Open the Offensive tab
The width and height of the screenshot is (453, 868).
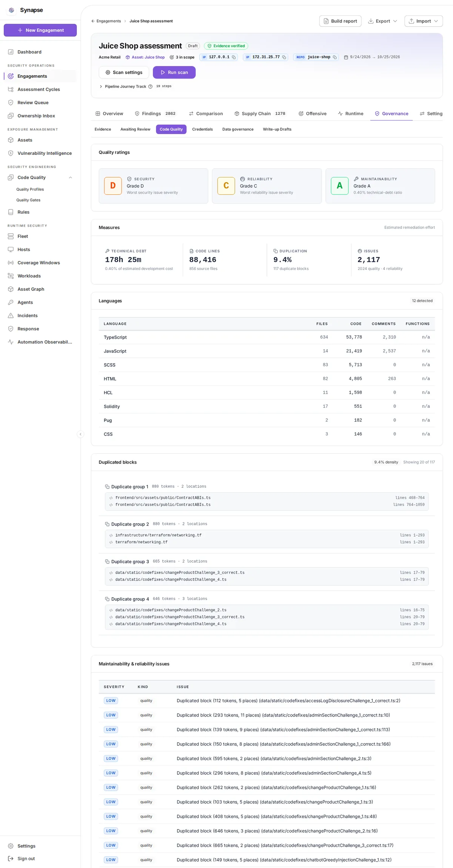(x=313, y=114)
